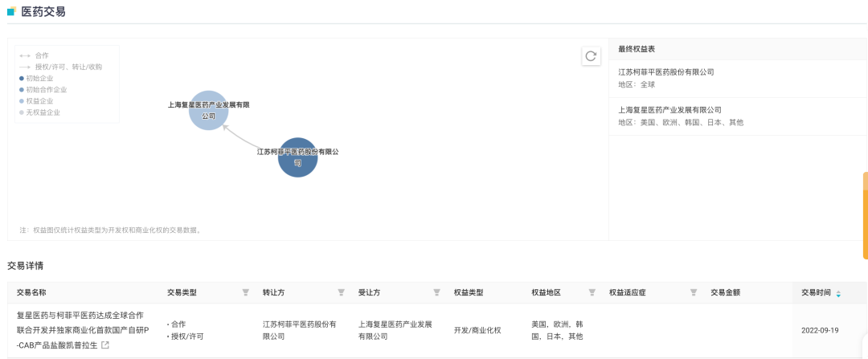This screenshot has height=359, width=868.
Task: Click 授权/许可、转让/收购 legend entry
Action: coord(60,67)
